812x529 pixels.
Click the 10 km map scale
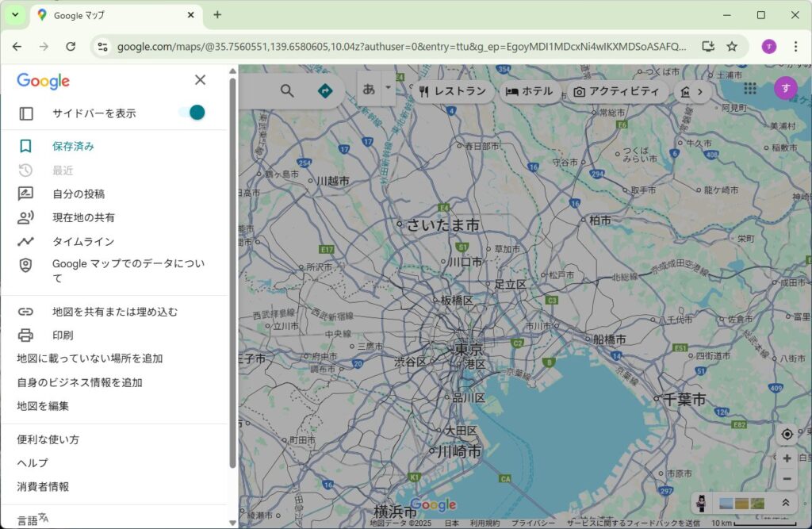(x=753, y=523)
